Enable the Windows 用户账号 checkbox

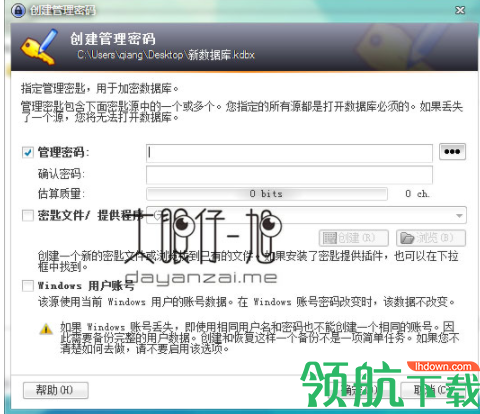[x=28, y=286]
